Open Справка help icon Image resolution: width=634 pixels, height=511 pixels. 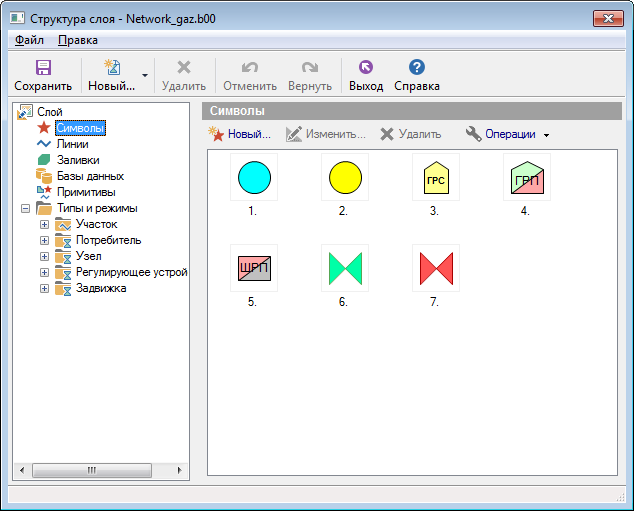click(417, 68)
